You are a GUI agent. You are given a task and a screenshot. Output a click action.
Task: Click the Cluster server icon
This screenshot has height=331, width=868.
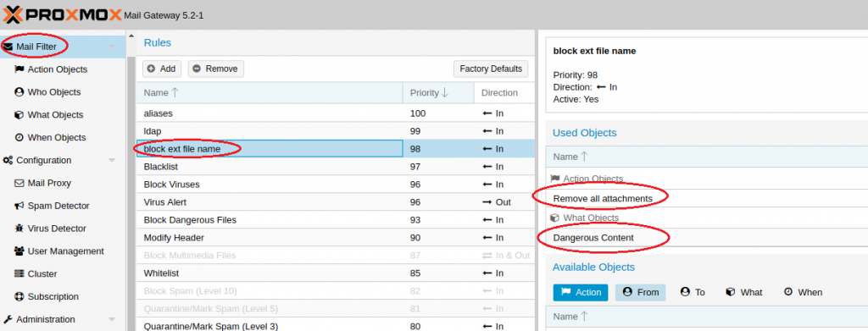[19, 273]
